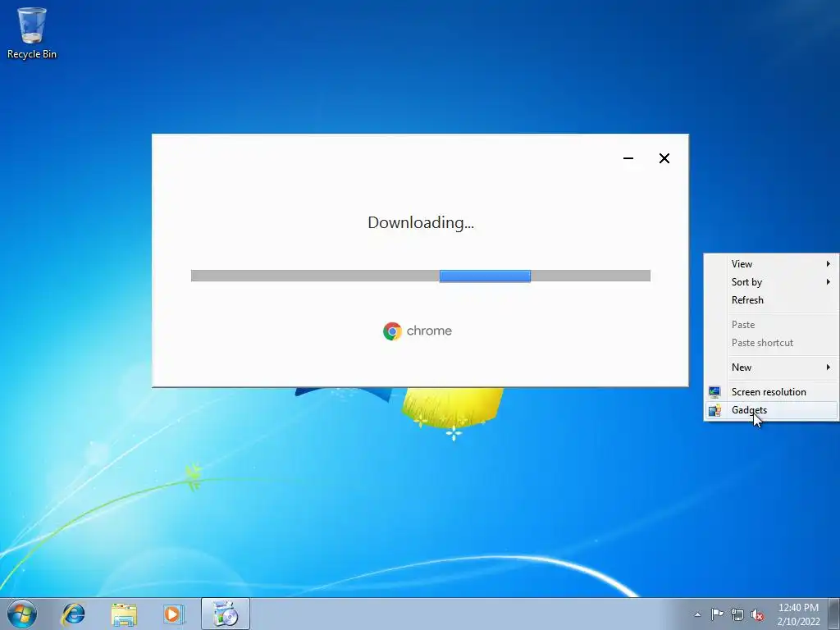Click the download progress bar
This screenshot has height=630, width=840.
(421, 276)
